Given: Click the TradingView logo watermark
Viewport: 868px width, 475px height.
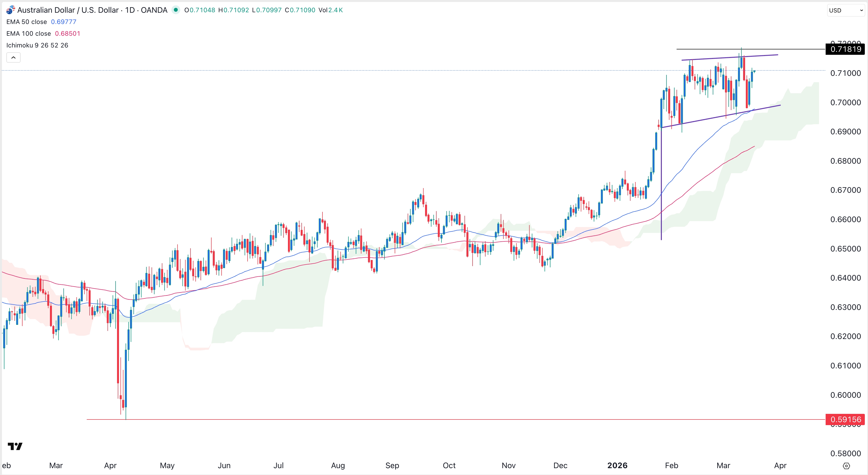Looking at the screenshot, I should click(x=15, y=447).
